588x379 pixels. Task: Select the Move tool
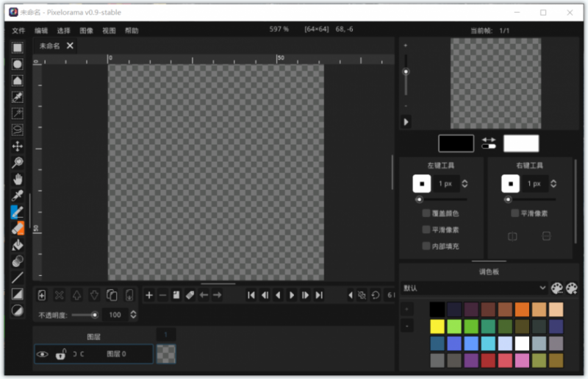[x=17, y=146]
